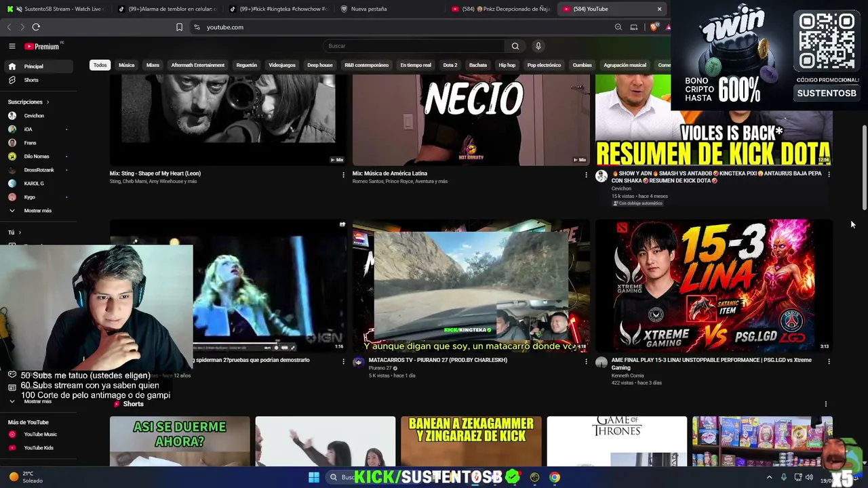Open options menu for Sting Shape of My Heart mix

click(343, 175)
